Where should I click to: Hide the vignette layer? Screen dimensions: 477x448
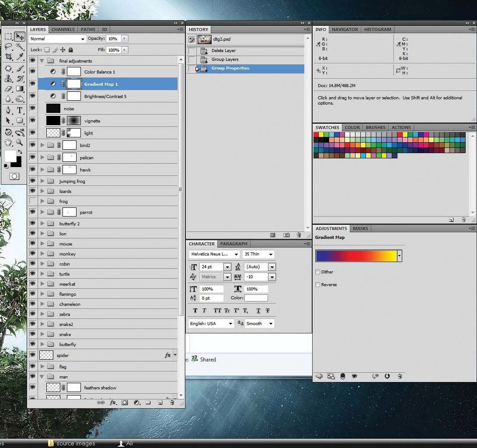click(x=32, y=120)
